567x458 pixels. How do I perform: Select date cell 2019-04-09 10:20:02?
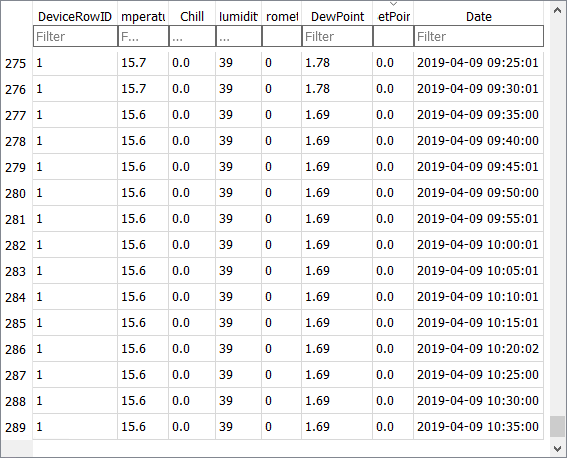[478, 348]
